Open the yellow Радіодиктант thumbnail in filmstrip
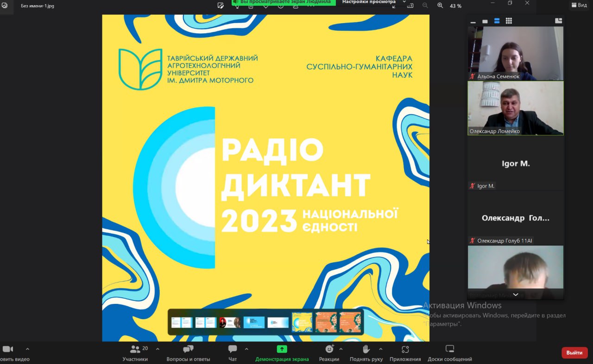The height and width of the screenshot is (364, 593). tap(302, 322)
